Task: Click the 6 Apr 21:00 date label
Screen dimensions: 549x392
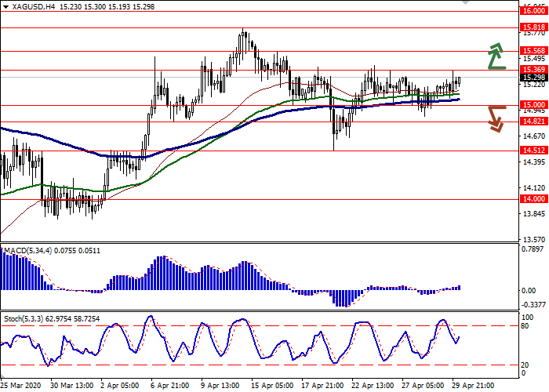Action: [x=171, y=385]
